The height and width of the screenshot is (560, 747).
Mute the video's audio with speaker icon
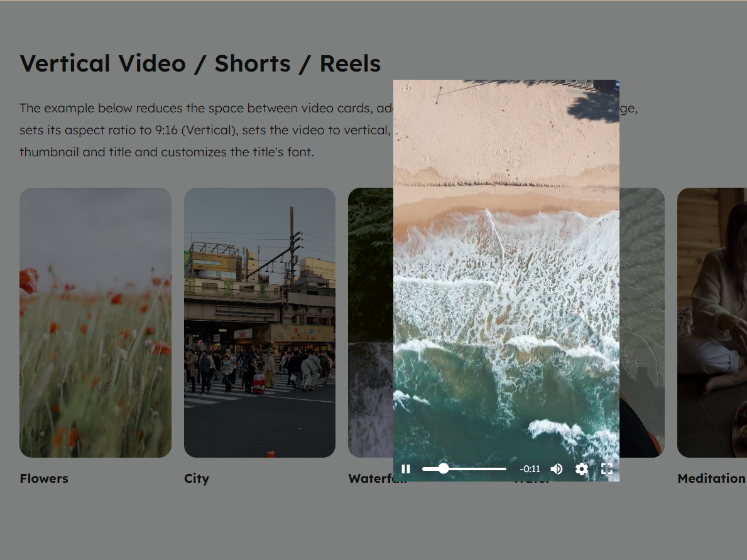(x=556, y=468)
